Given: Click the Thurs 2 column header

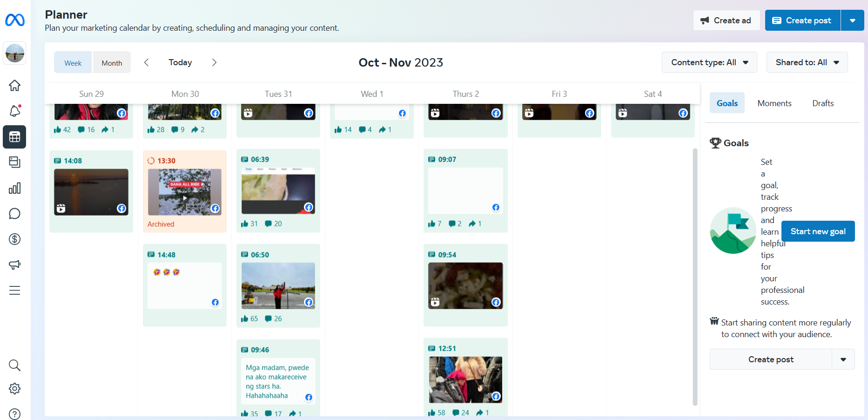Looking at the screenshot, I should [x=465, y=94].
